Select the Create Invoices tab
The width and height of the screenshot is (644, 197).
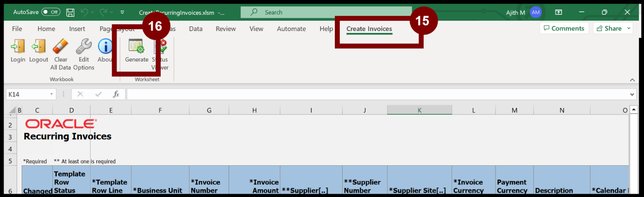[369, 29]
